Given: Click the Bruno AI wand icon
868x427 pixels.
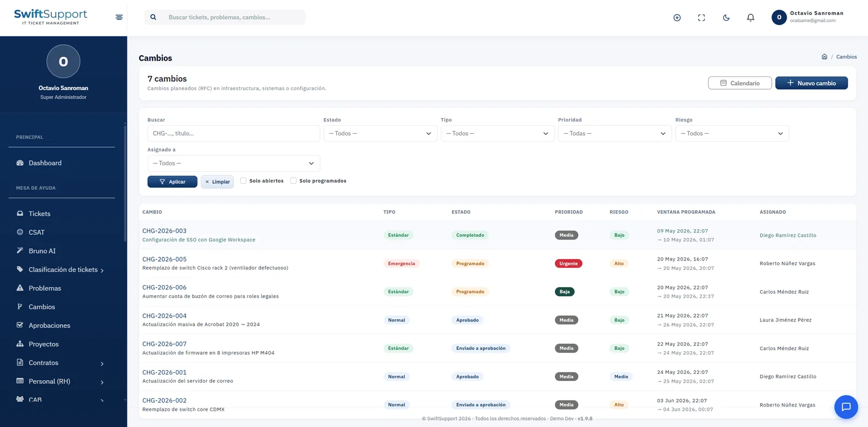Looking at the screenshot, I should [20, 251].
